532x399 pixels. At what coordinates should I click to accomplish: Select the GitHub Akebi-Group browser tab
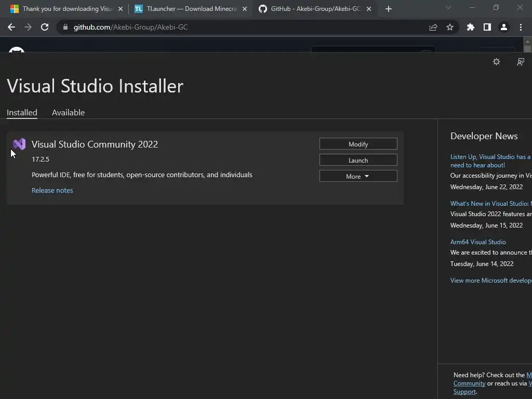(314, 9)
